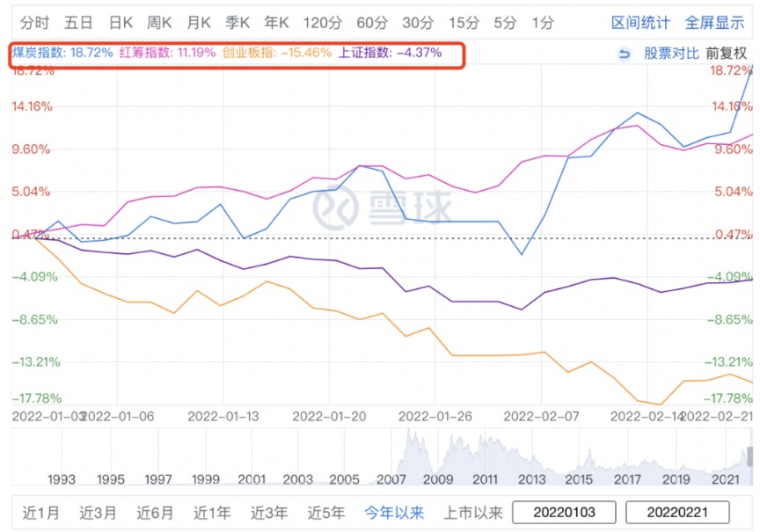The height and width of the screenshot is (532, 760).
Task: Open the 股票对比 comparison link
Action: click(671, 54)
